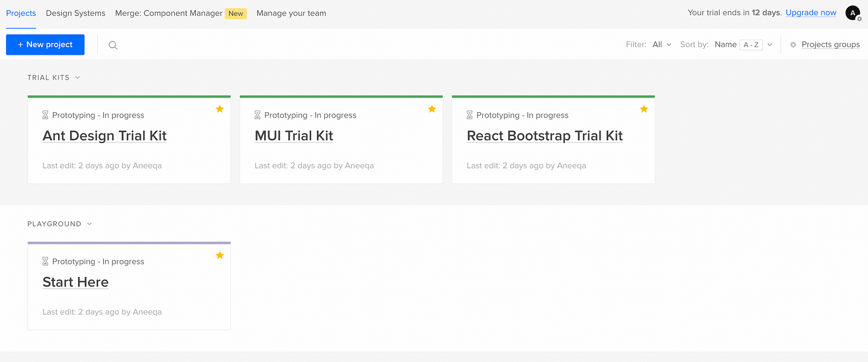This screenshot has height=362, width=868.
Task: Click Prototyping - In progress on MUI card
Action: pyautogui.click(x=310, y=115)
